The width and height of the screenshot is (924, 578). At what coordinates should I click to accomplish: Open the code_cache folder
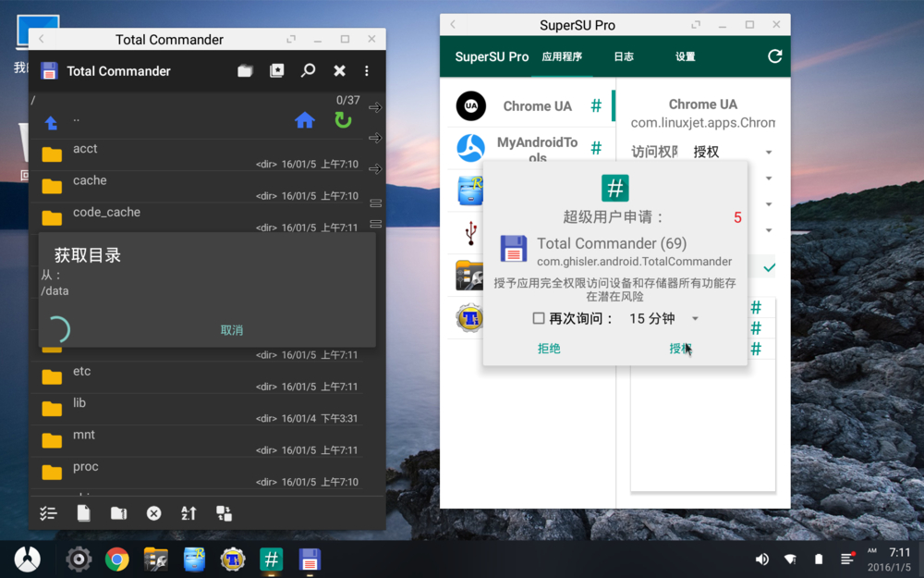pos(196,217)
